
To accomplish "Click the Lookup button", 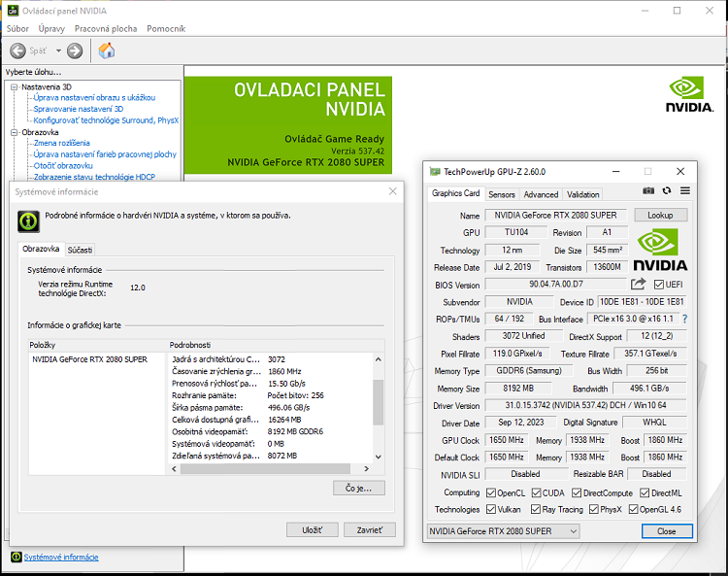I will click(660, 215).
